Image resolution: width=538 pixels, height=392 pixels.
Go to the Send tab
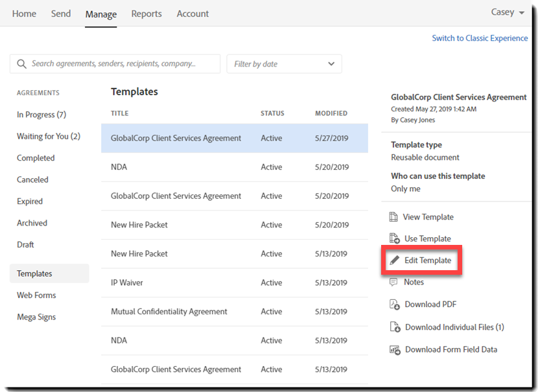coord(61,14)
